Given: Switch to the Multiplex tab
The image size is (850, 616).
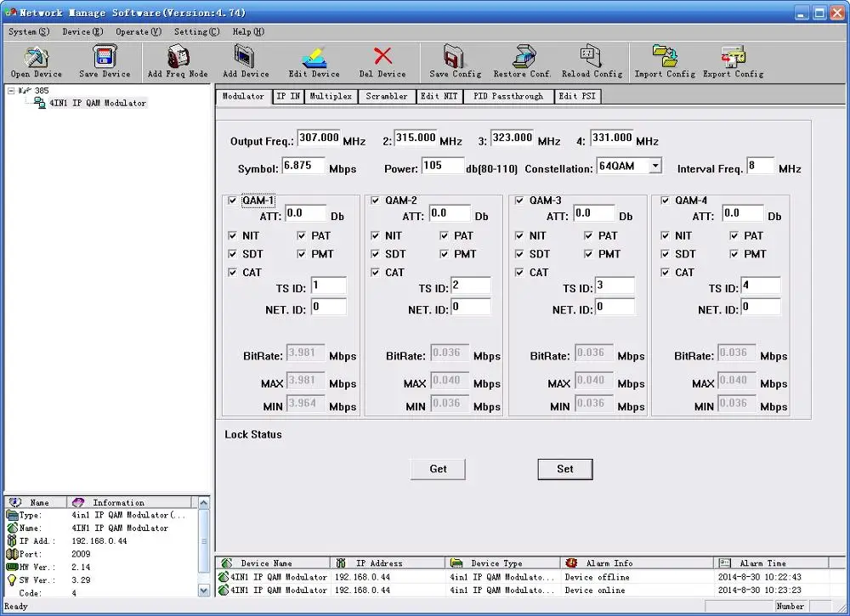Looking at the screenshot, I should [x=331, y=97].
